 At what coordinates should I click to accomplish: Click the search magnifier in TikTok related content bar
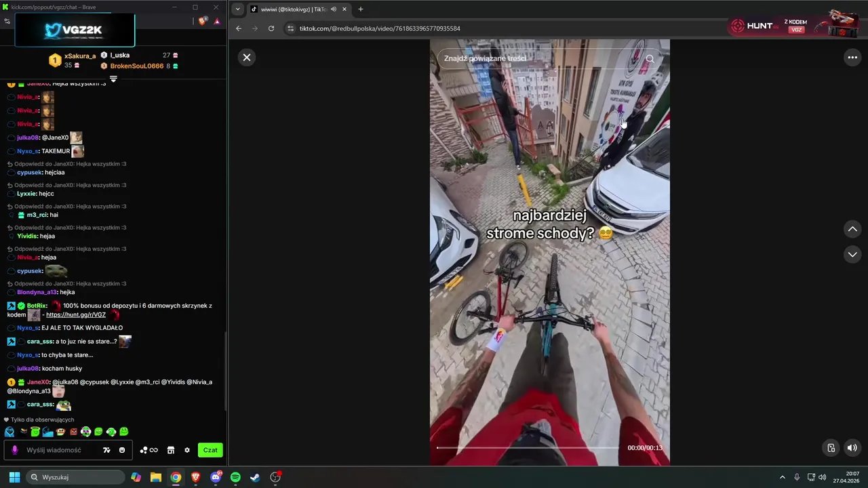tap(650, 58)
